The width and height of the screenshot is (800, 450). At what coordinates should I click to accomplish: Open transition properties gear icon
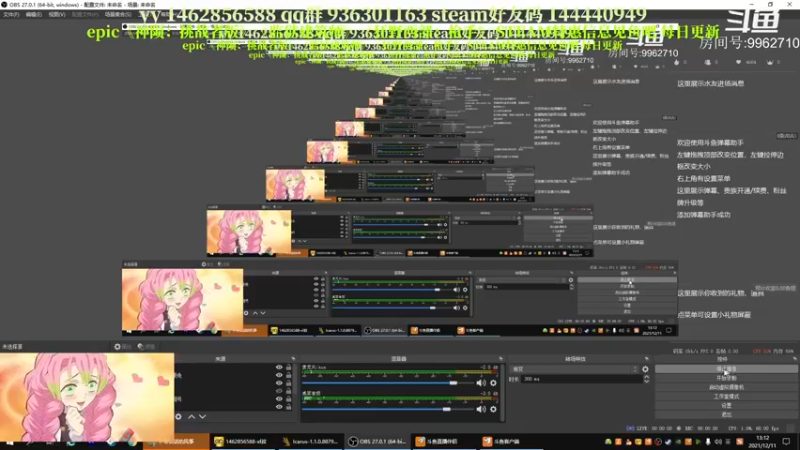[x=645, y=369]
